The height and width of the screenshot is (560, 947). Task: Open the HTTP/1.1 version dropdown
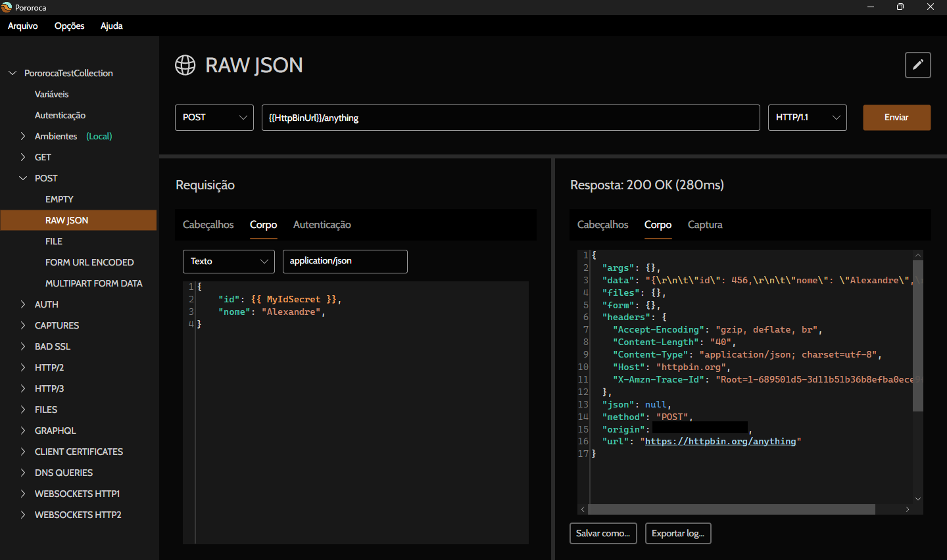(807, 118)
